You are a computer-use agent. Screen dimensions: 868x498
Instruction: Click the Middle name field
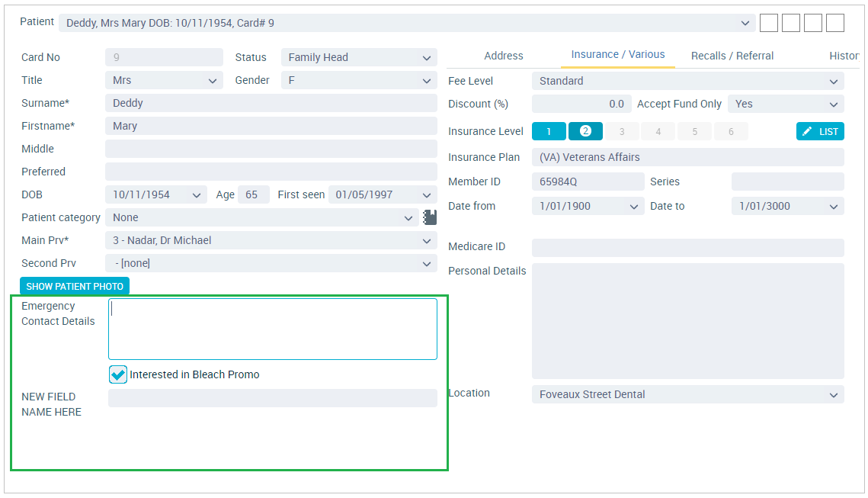click(271, 149)
